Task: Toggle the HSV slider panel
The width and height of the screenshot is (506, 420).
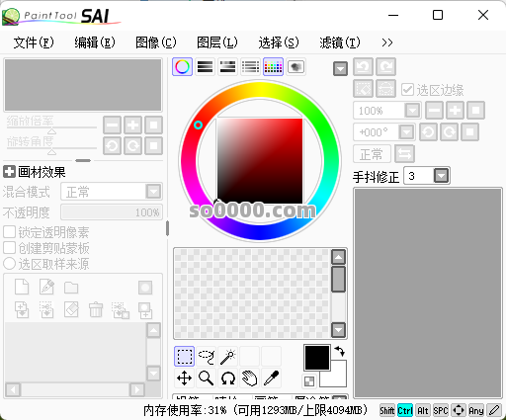Action: pos(227,67)
